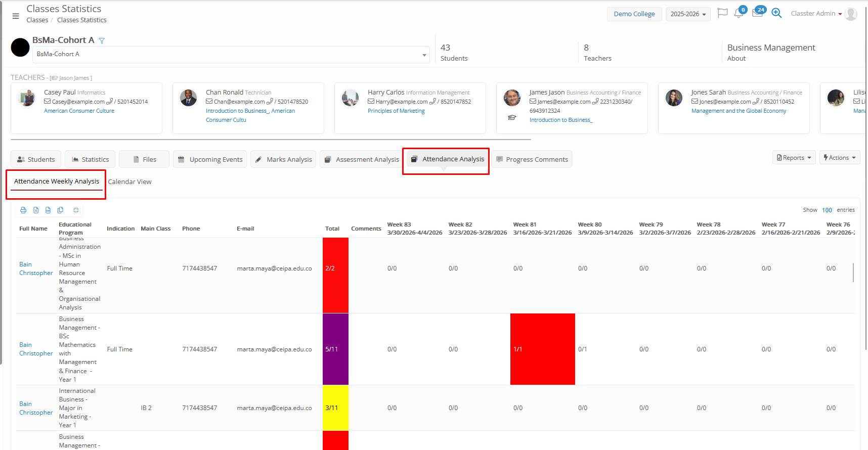The image size is (868, 450).
Task: Print the attendance table
Action: pyautogui.click(x=23, y=210)
